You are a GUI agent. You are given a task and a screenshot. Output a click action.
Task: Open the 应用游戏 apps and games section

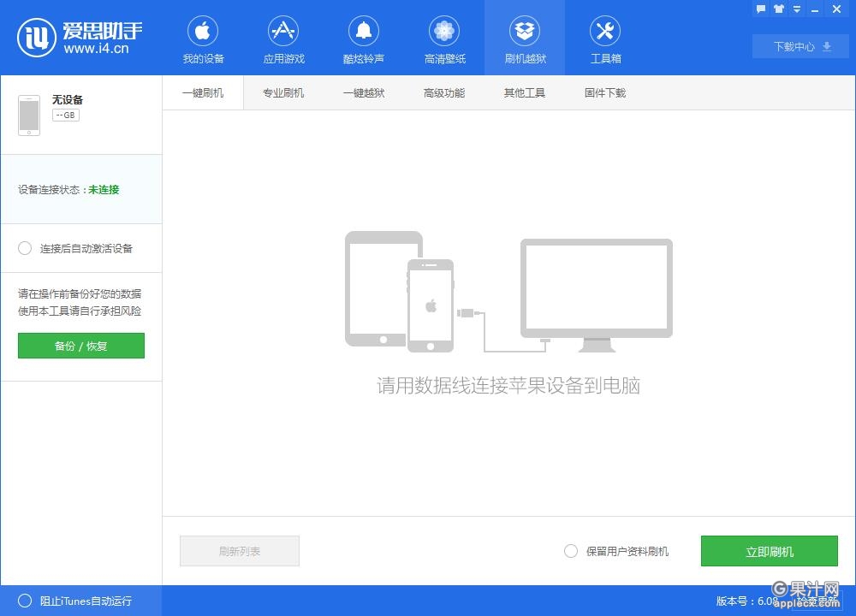click(283, 38)
